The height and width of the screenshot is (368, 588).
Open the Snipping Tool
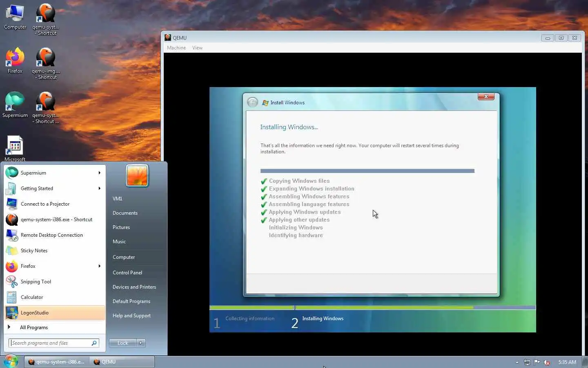pos(55,282)
